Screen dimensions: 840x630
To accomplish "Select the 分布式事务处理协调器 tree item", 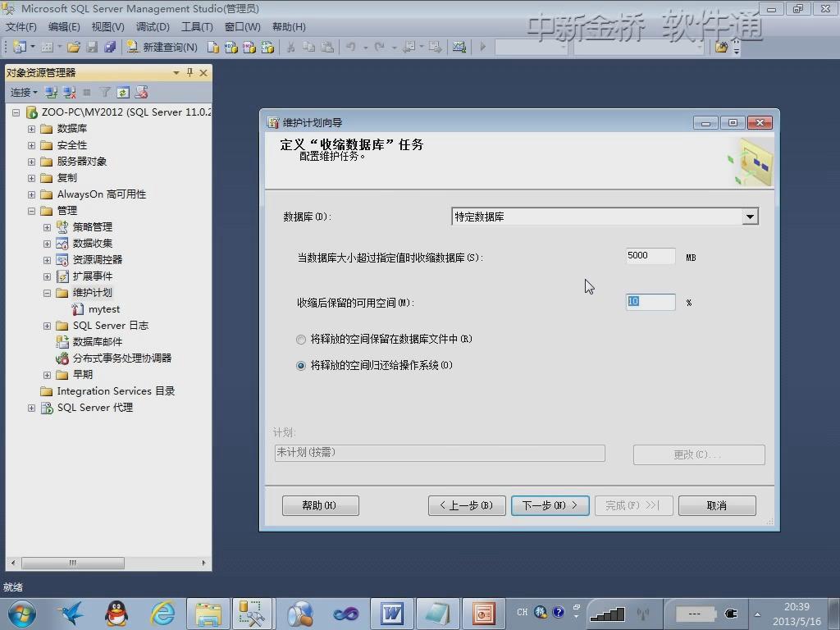I will (122, 358).
